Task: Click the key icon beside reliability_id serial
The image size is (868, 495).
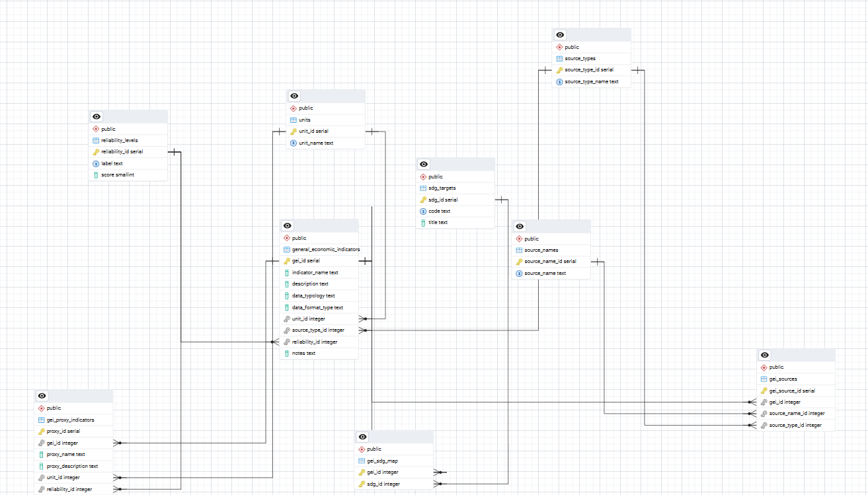Action: pyautogui.click(x=95, y=151)
